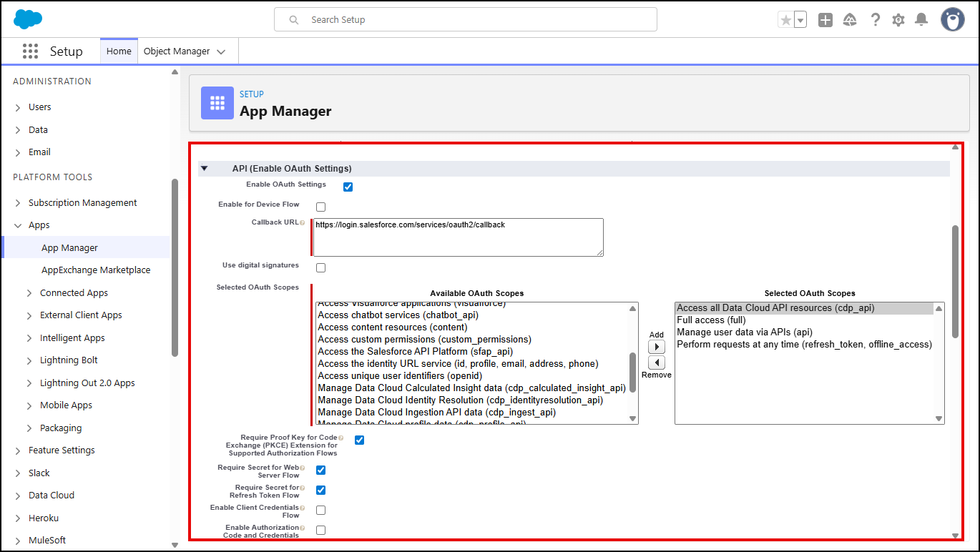
Task: Expand the Users section in sidebar
Action: coord(18,107)
